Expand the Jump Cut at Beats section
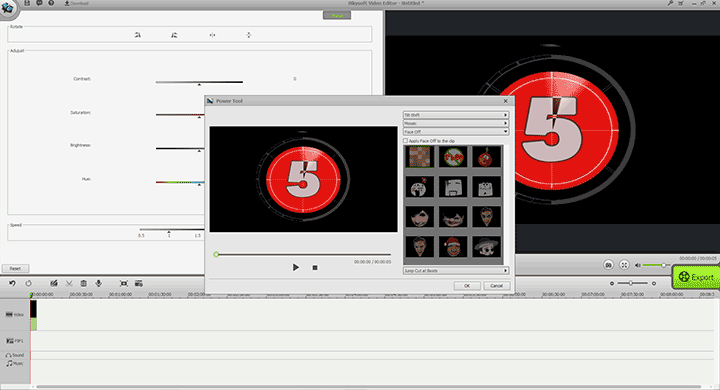The width and height of the screenshot is (720, 390). pos(456,271)
